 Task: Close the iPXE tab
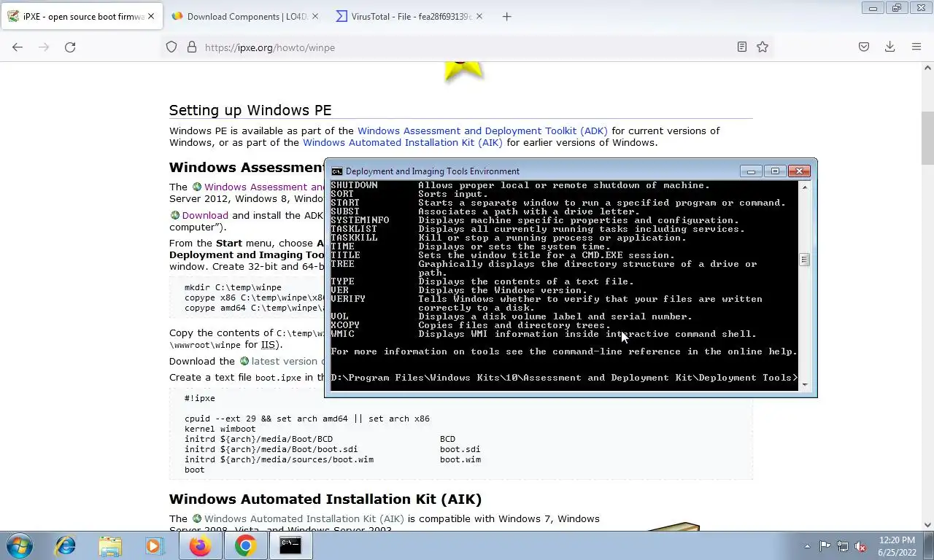tap(151, 16)
